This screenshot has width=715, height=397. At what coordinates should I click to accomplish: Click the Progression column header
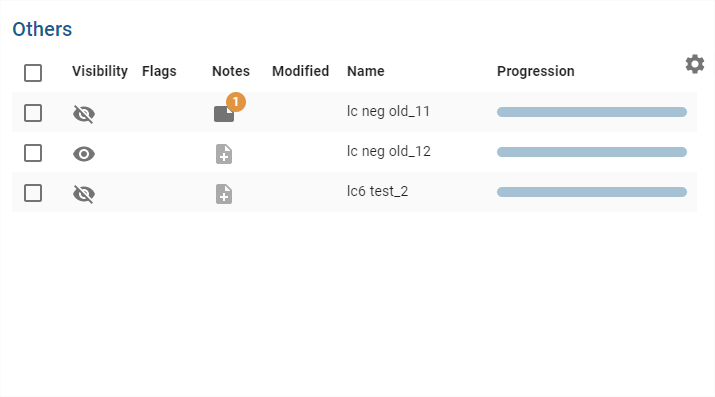(536, 71)
